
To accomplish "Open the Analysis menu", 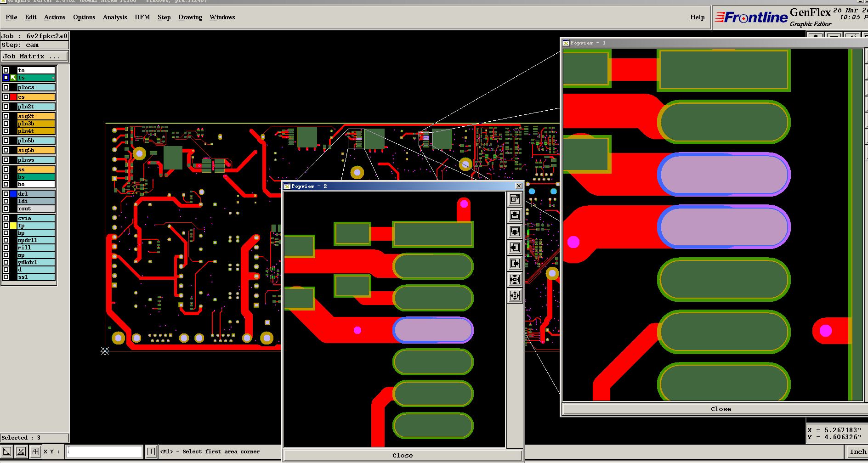I will pos(115,17).
